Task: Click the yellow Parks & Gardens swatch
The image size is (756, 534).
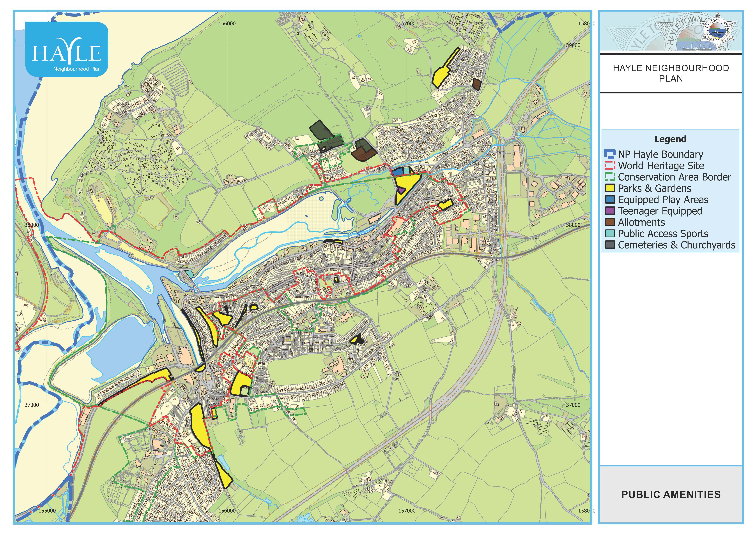Action: (x=610, y=188)
